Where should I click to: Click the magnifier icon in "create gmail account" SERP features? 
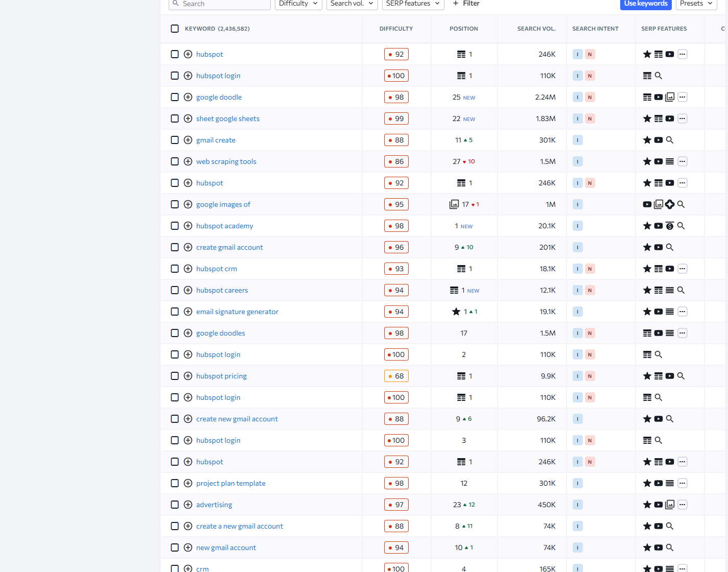[x=670, y=247]
